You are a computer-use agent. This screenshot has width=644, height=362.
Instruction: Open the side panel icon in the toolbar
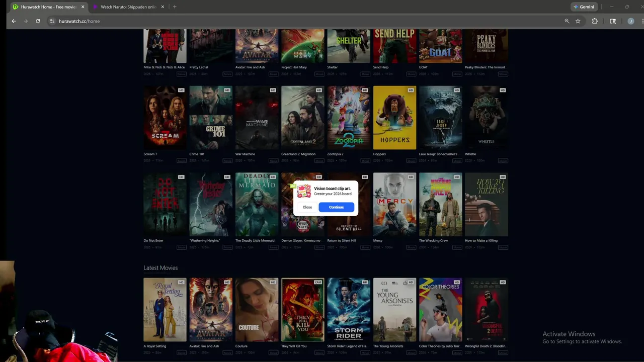pyautogui.click(x=613, y=21)
